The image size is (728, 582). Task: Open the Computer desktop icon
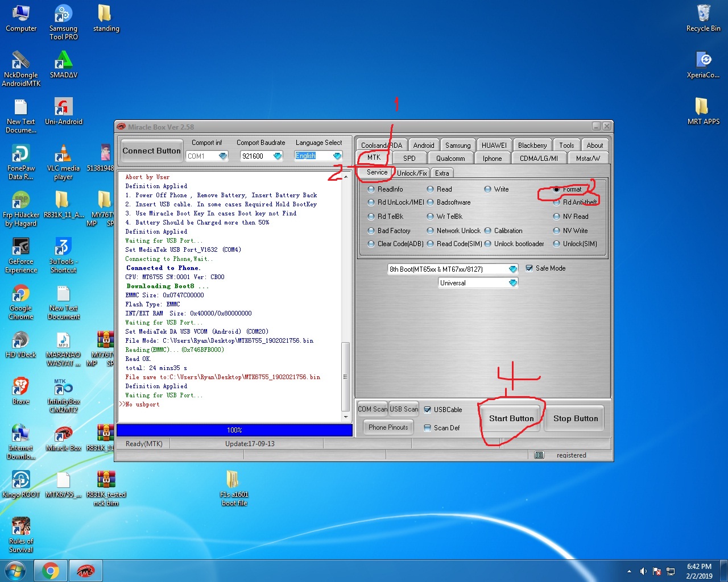point(21,18)
